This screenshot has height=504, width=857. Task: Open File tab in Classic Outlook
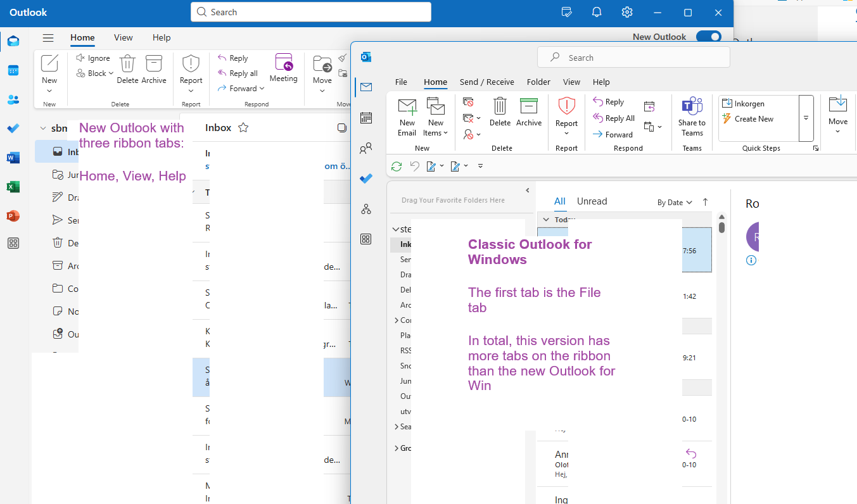(401, 82)
